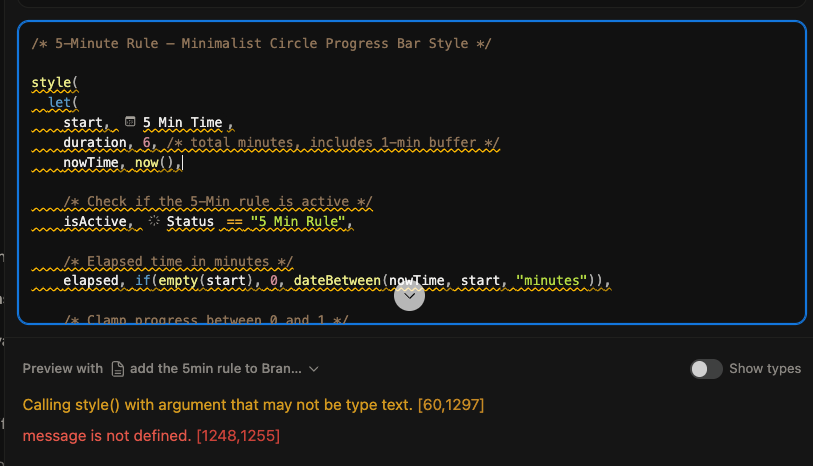Viewport: 813px width, 466px height.
Task: Click the 'total minutes, includes 1-min buffer' comment
Action: [x=333, y=143]
